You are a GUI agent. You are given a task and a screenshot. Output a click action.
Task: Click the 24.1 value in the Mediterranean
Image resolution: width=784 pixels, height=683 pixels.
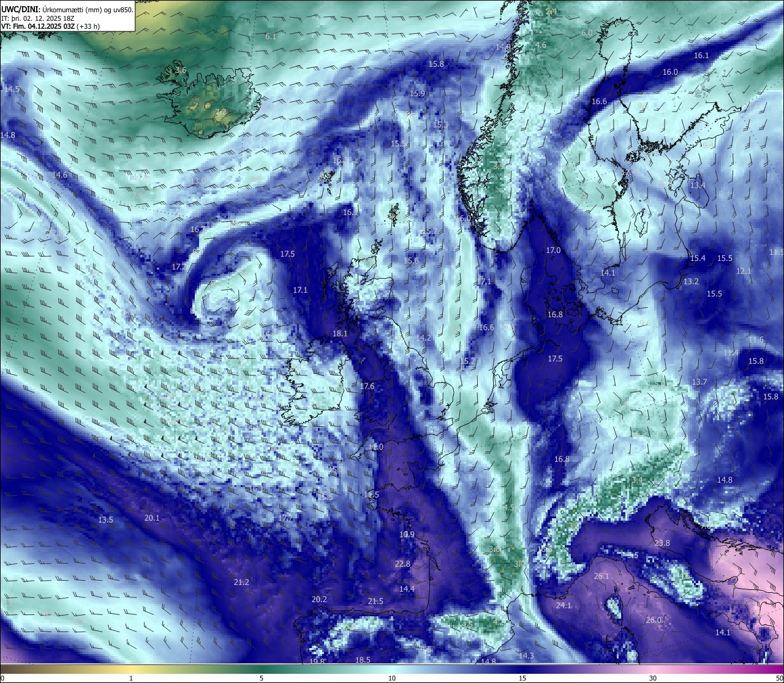[x=563, y=606]
